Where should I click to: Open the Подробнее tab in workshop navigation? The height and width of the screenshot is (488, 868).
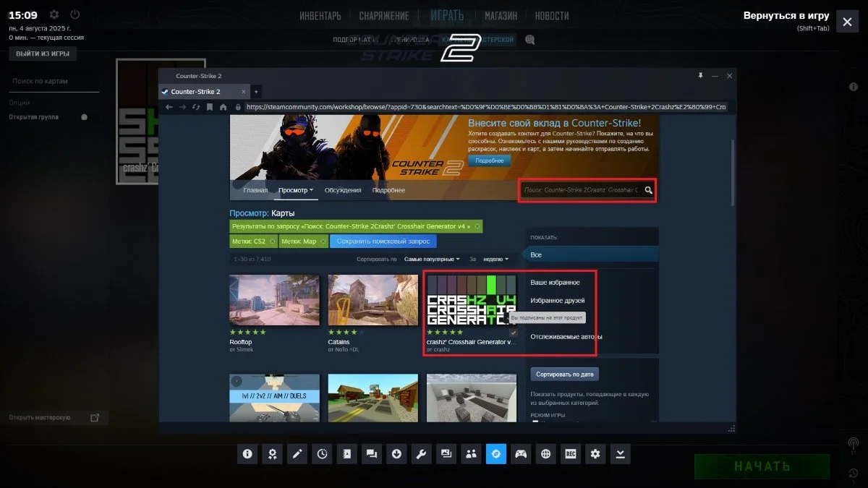pyautogui.click(x=388, y=190)
